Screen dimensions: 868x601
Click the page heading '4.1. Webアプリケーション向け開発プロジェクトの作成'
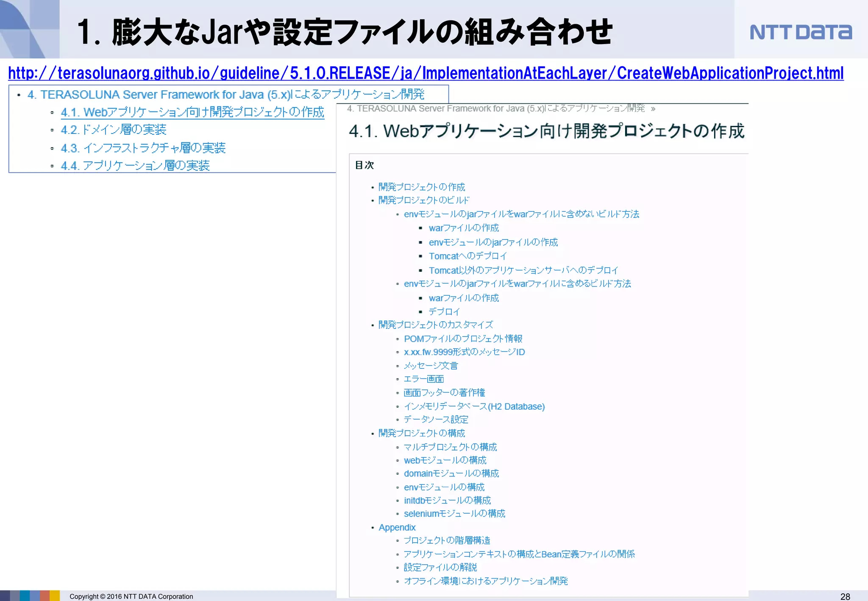click(546, 131)
